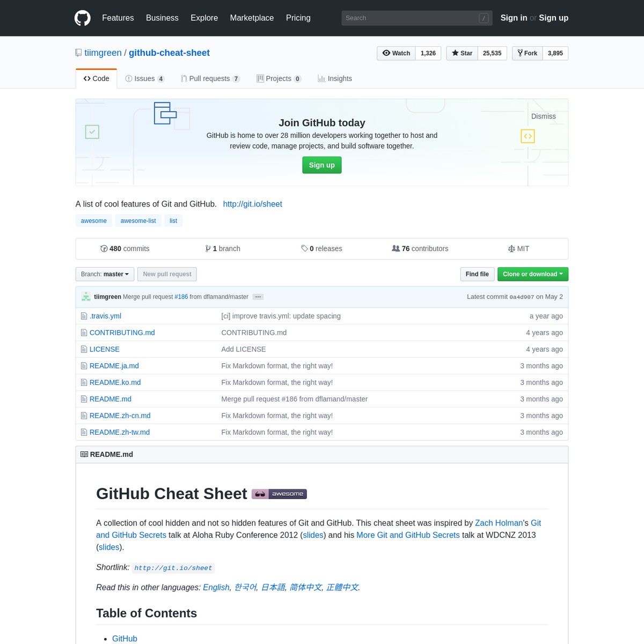Star the github-cheat-sheet repository
The height and width of the screenshot is (644, 644).
(x=462, y=53)
